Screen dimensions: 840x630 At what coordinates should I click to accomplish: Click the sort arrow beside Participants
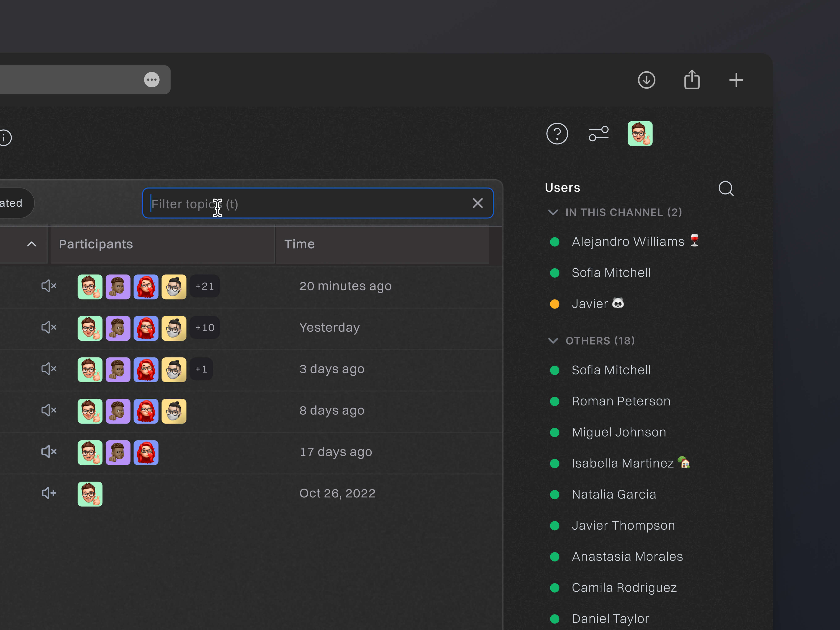coord(31,244)
